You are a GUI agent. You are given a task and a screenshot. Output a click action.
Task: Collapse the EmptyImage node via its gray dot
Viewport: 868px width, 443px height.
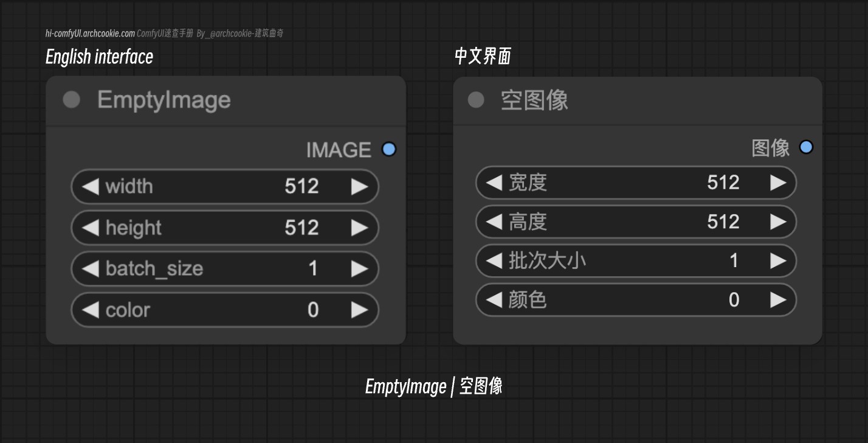coord(72,100)
